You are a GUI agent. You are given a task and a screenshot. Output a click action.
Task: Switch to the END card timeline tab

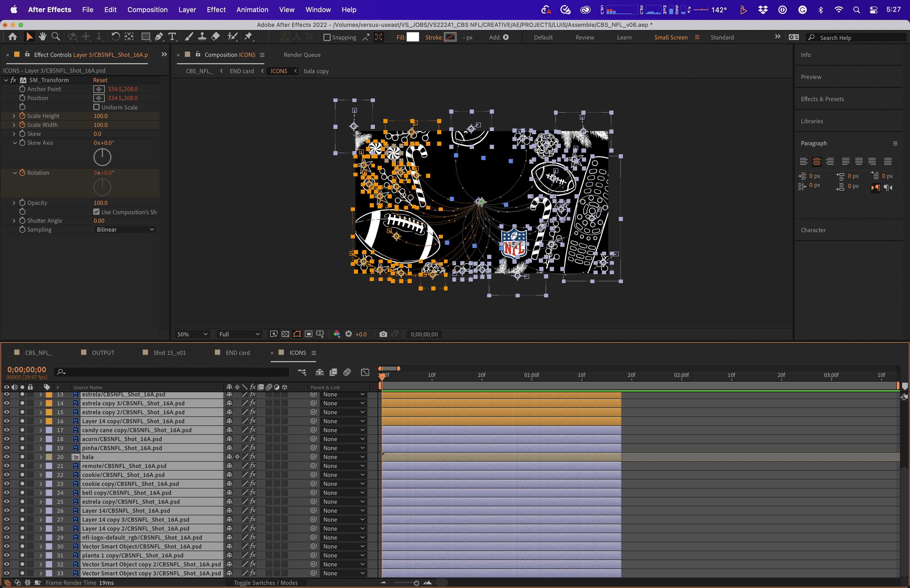click(x=238, y=353)
